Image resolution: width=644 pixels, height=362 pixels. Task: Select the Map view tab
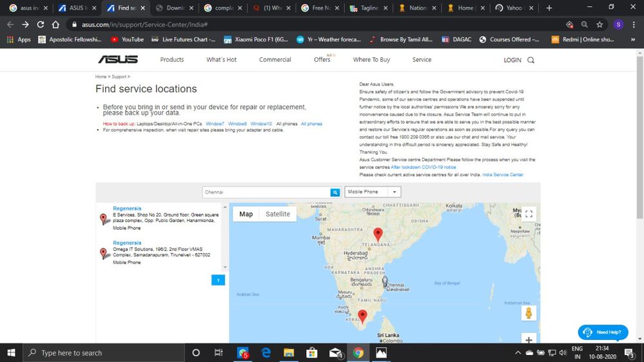pyautogui.click(x=246, y=214)
